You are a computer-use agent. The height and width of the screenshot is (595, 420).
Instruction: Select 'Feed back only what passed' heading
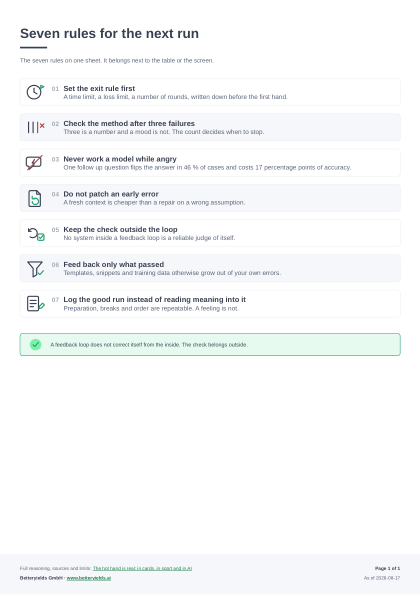tap(113, 264)
